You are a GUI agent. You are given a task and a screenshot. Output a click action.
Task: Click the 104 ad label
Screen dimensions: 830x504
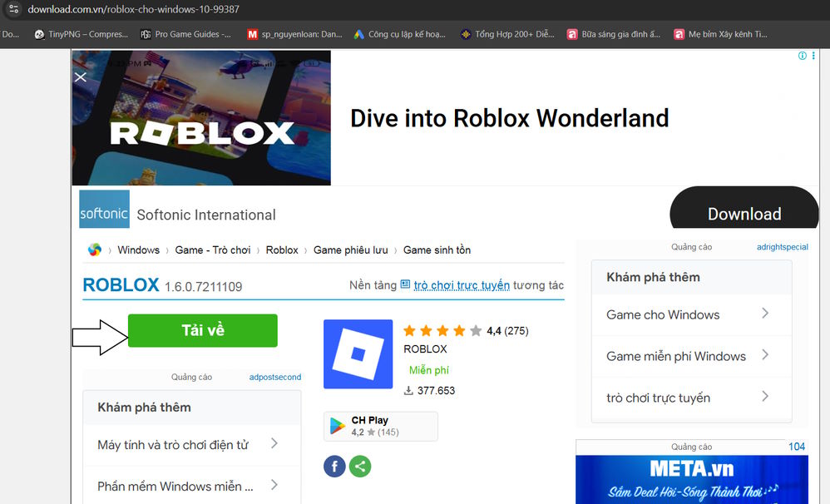coord(797,447)
